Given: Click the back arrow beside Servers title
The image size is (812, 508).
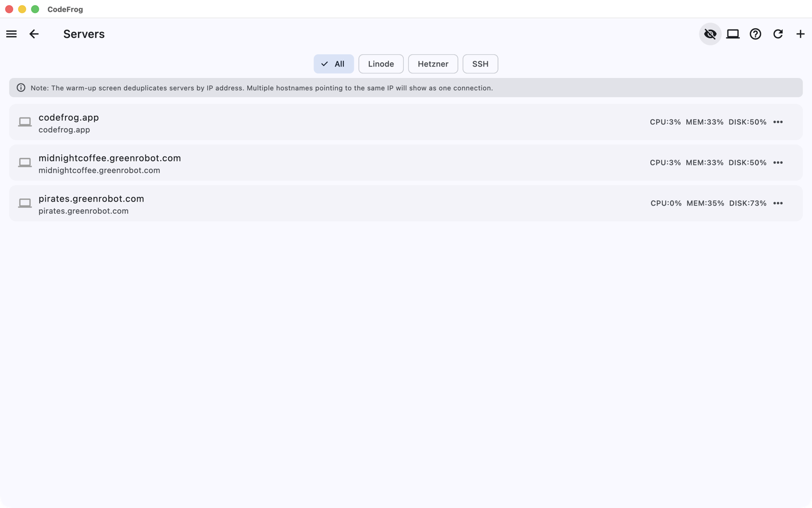Looking at the screenshot, I should click(34, 34).
